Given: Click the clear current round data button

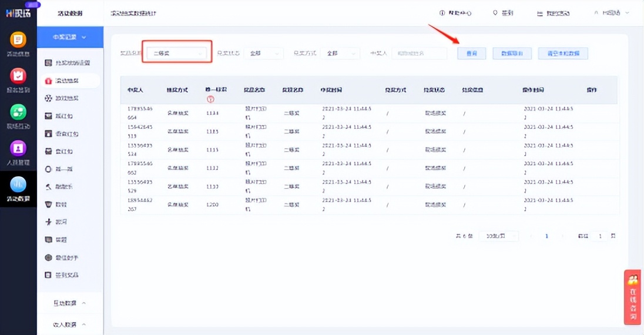Looking at the screenshot, I should click(x=563, y=53).
